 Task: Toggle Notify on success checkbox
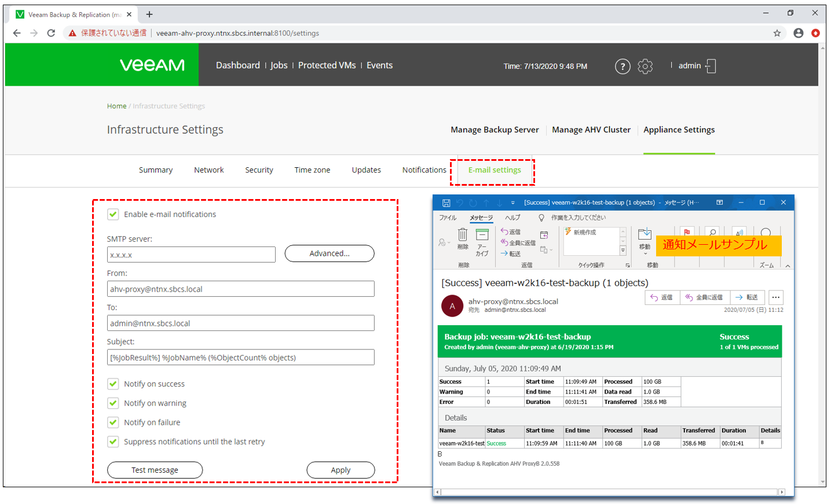point(113,384)
